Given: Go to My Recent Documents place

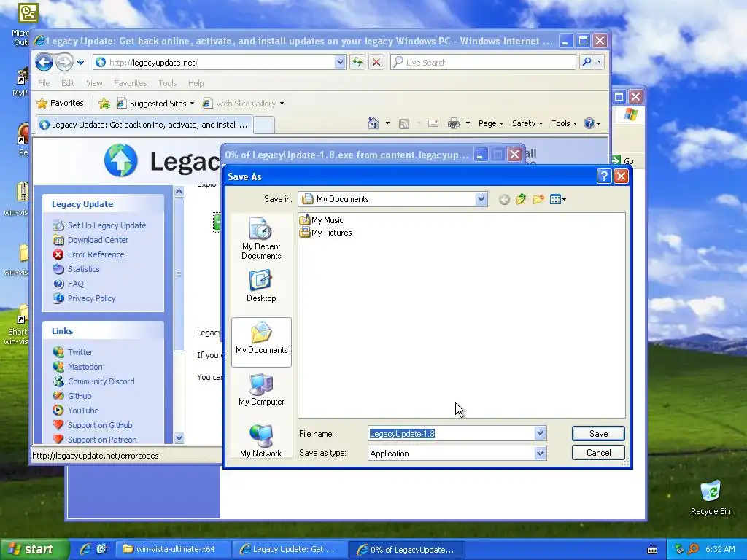Looking at the screenshot, I should [x=261, y=238].
